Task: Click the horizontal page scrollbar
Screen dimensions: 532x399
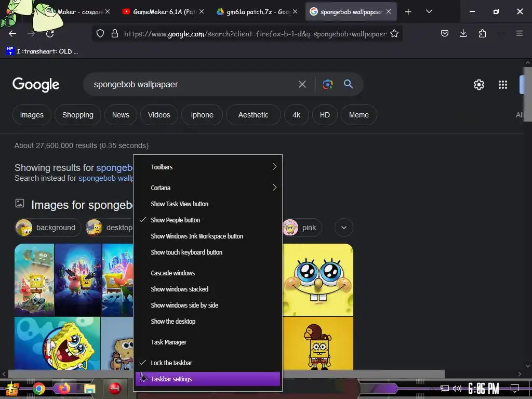Action: coord(227,374)
